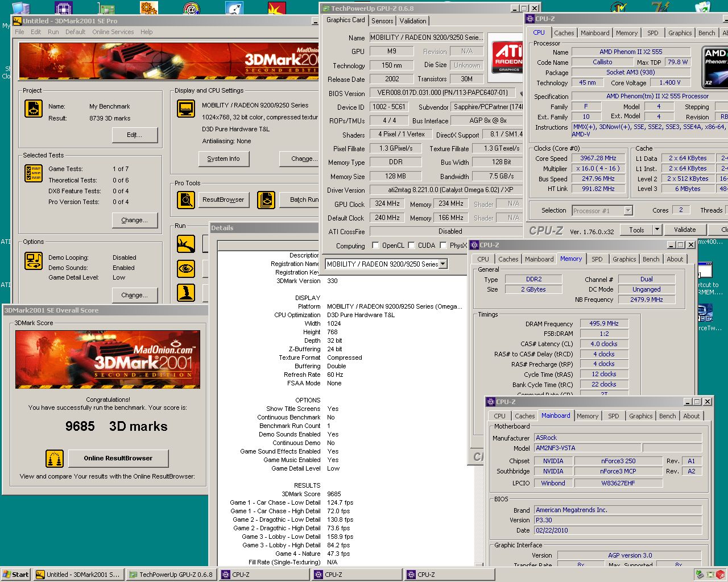Switch to the Validation tab in GPU-Z
This screenshot has width=728, height=582.
pos(413,21)
